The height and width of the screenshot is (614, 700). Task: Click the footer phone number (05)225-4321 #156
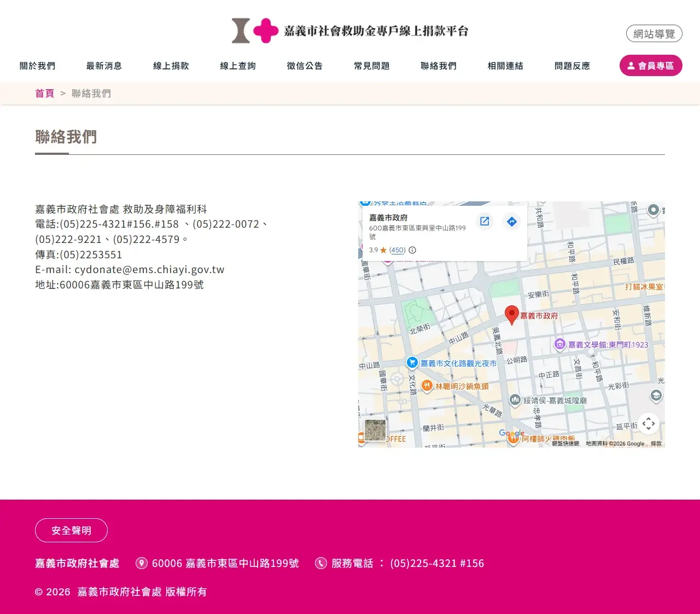tap(437, 563)
